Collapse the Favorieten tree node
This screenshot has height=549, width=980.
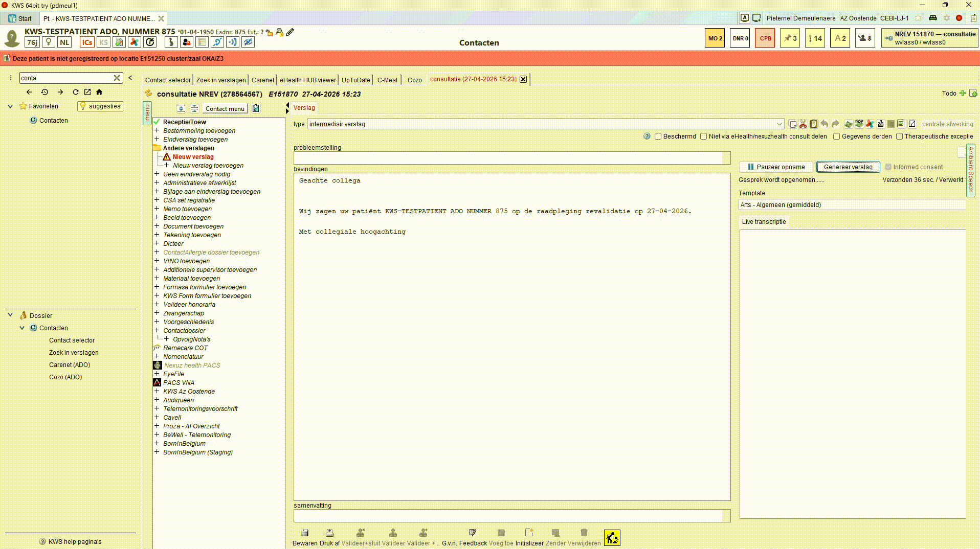click(10, 106)
